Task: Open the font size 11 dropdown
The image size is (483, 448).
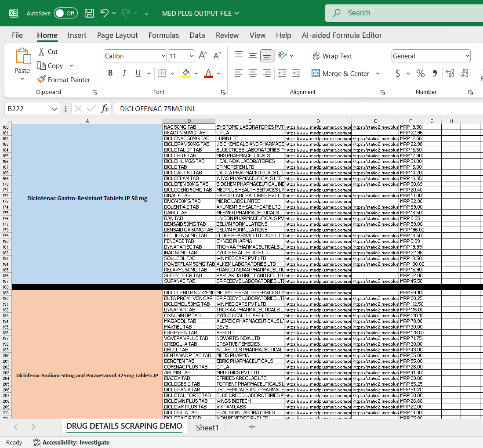Action: 192,56
